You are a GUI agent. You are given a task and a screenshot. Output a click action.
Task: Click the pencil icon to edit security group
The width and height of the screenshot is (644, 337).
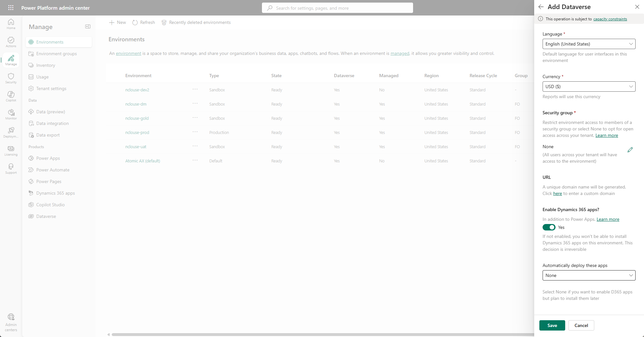click(630, 150)
